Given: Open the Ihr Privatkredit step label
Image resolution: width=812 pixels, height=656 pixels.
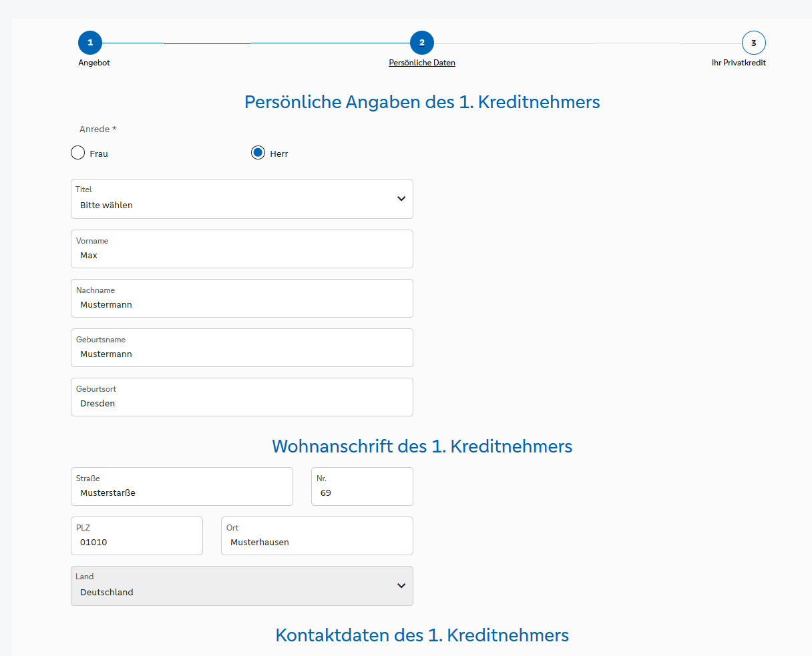Looking at the screenshot, I should pos(739,63).
